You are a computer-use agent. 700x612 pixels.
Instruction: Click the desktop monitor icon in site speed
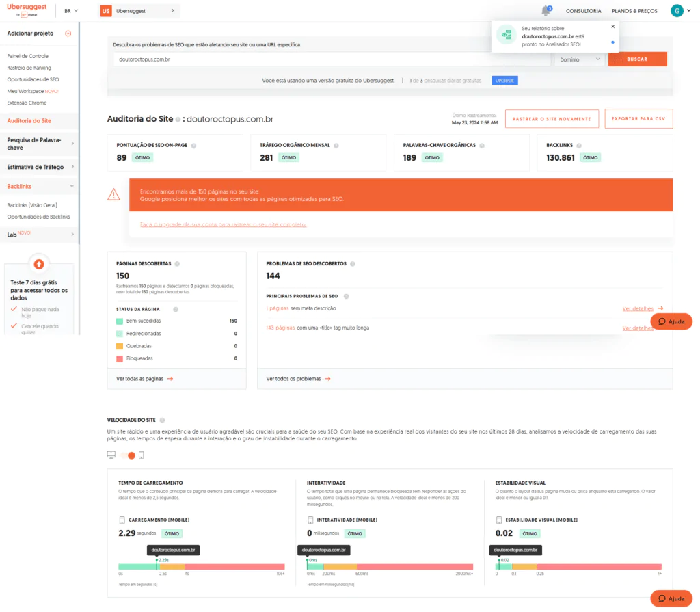coord(111,455)
